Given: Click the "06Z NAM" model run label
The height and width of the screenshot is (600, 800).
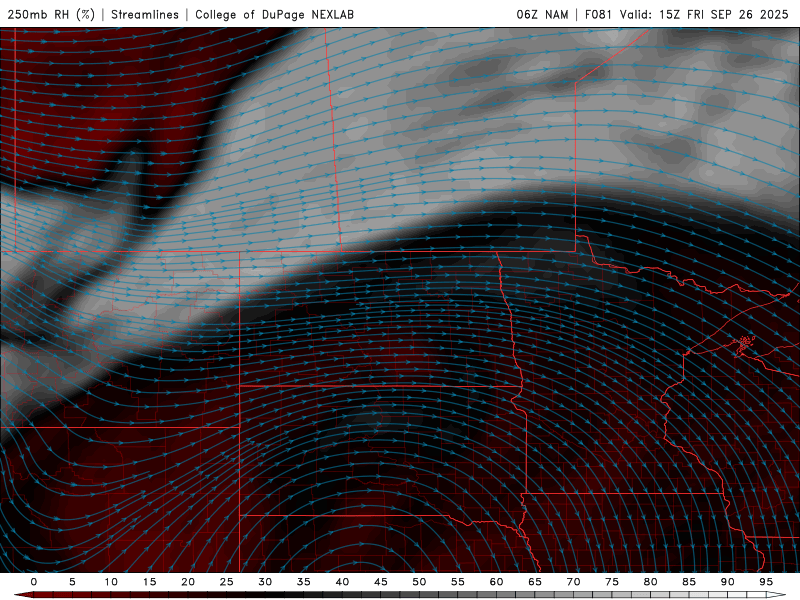Looking at the screenshot, I should [x=542, y=14].
